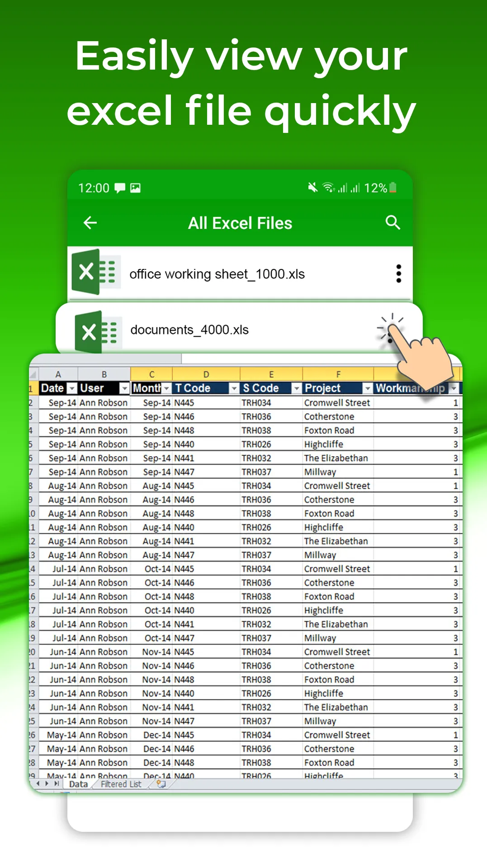Select column A header
This screenshot has width=487, height=868.
click(58, 374)
